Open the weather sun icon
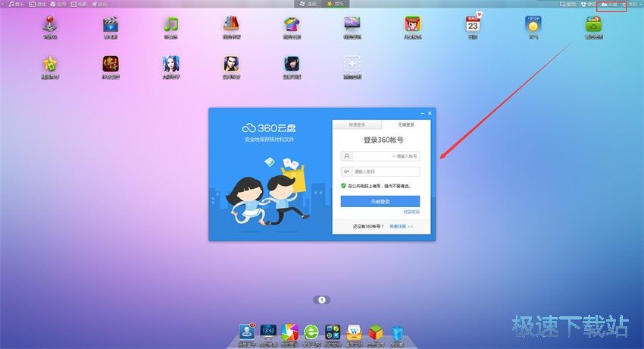Viewport: 644px width, 349px height. tap(533, 25)
